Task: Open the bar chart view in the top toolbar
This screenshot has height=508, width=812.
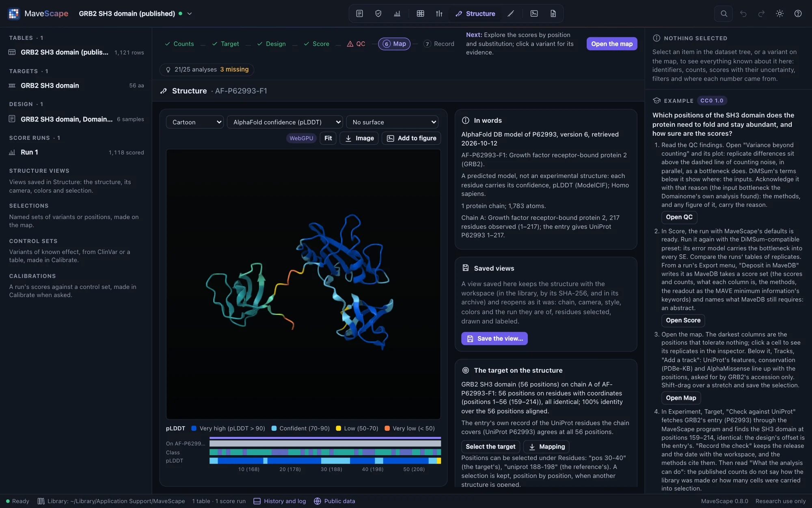Action: tap(397, 13)
